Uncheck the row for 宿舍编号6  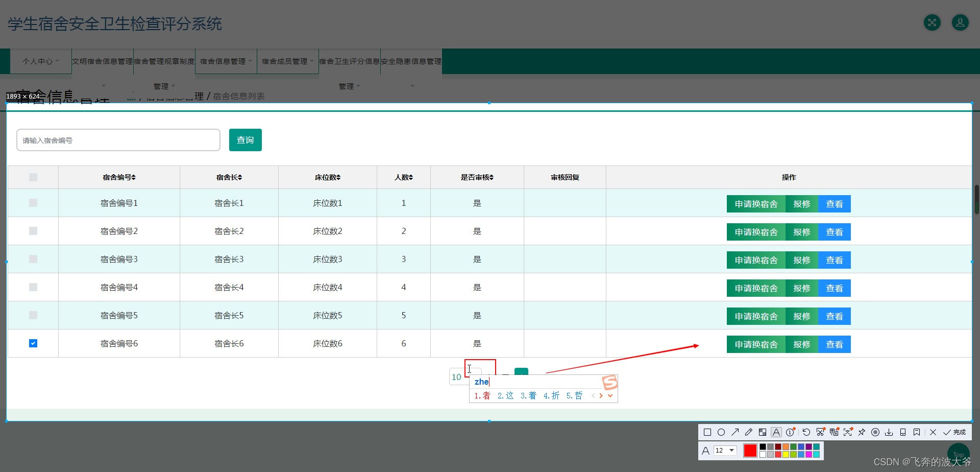[x=33, y=343]
